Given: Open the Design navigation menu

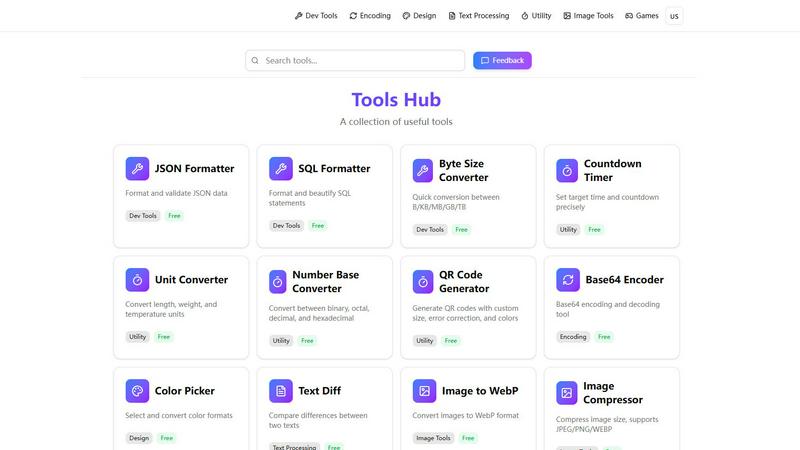Looking at the screenshot, I should 419,16.
